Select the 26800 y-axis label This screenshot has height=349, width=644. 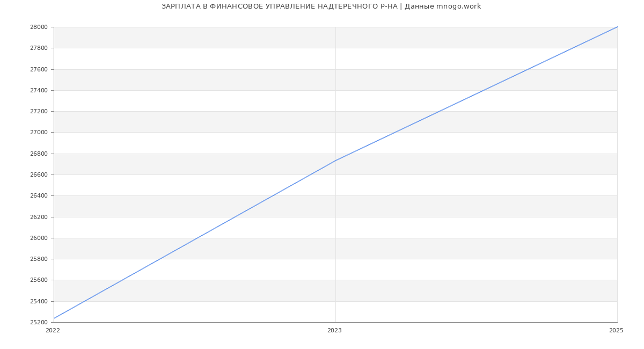tap(39, 154)
